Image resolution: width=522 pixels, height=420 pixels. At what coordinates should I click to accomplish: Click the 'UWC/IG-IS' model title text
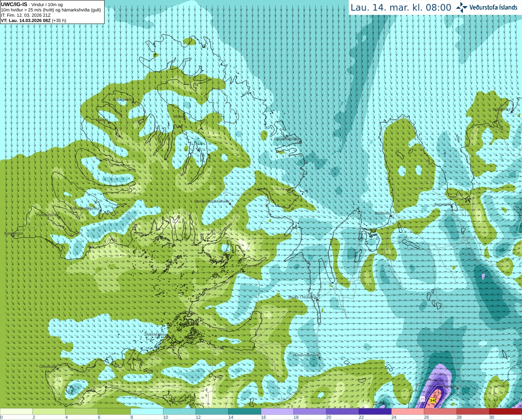[x=14, y=4]
